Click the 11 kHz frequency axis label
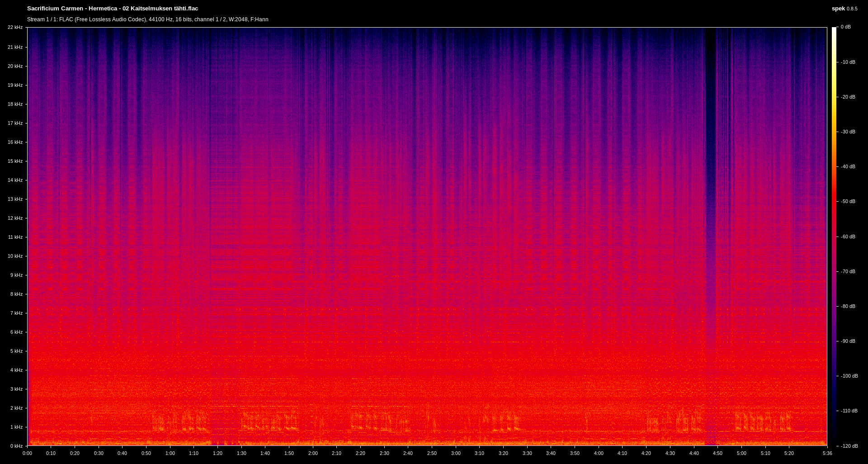The image size is (868, 464). tap(15, 237)
